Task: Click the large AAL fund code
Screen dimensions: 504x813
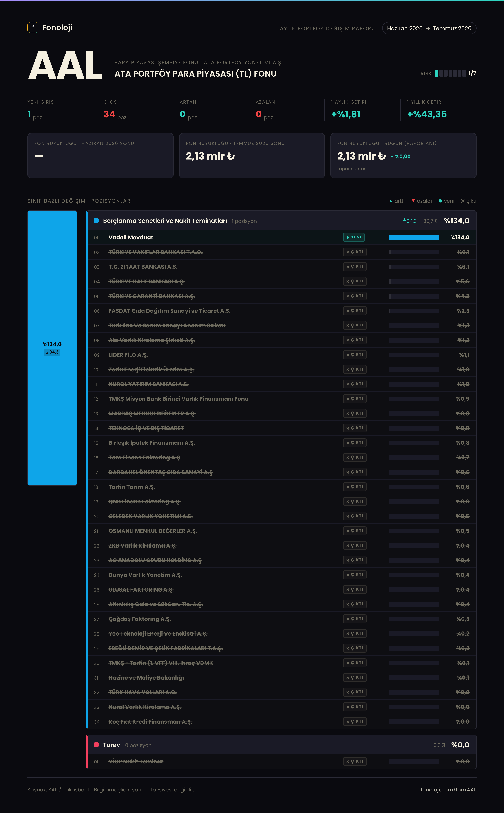Action: click(x=65, y=65)
